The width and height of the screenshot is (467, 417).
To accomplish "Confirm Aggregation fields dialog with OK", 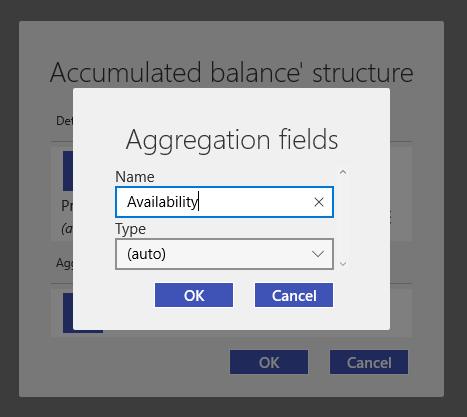I will pos(194,295).
